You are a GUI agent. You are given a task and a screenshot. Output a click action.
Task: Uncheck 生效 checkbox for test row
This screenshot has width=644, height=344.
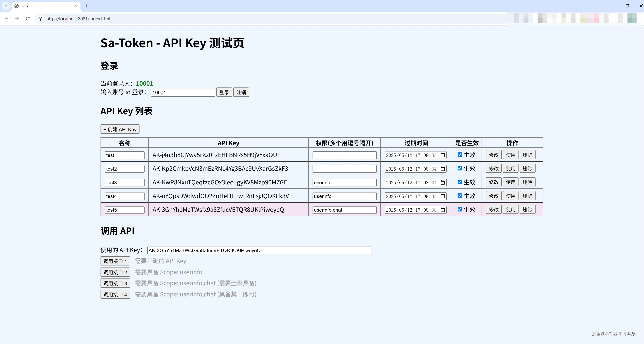(460, 155)
